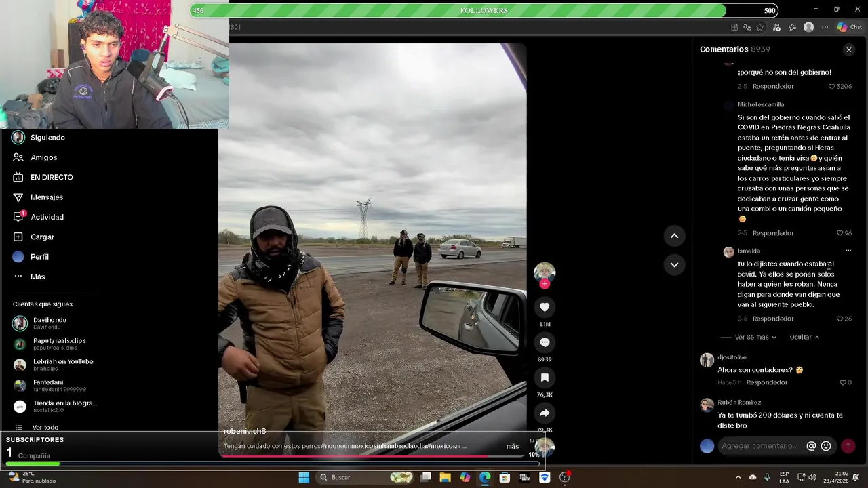Follow creator via red plus badge
868x488 pixels.
click(545, 284)
